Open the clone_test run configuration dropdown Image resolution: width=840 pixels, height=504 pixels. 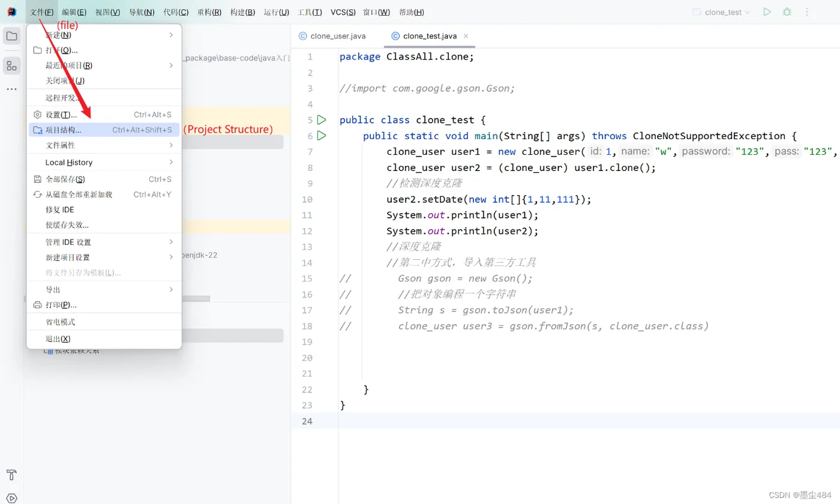click(721, 12)
